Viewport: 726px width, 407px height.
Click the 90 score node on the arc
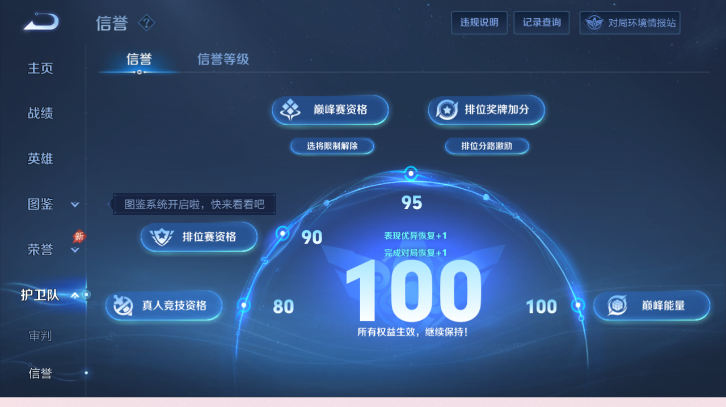[x=282, y=233]
